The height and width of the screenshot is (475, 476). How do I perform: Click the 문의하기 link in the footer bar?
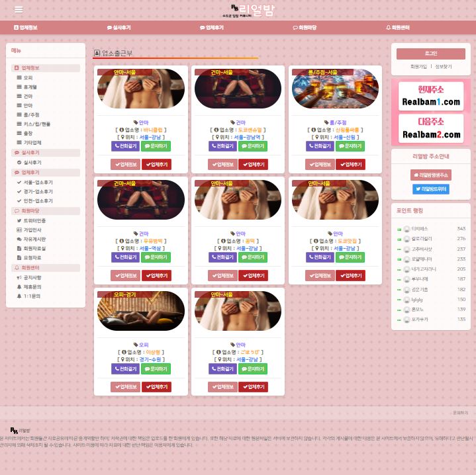point(460,413)
